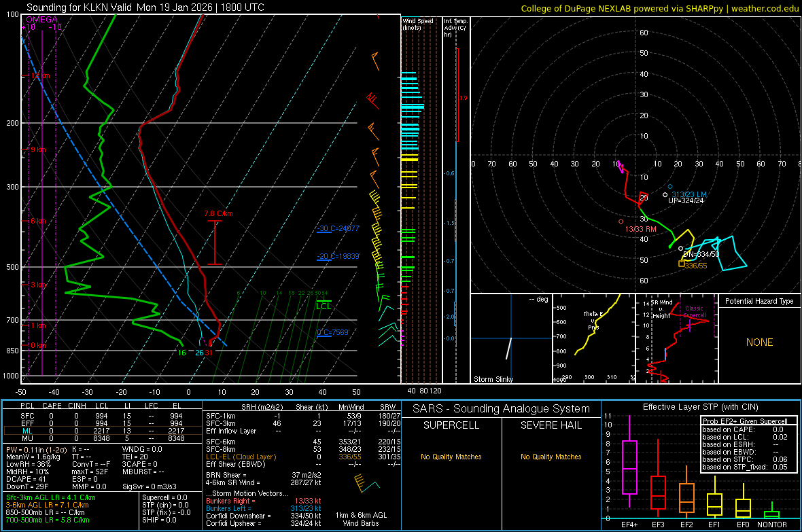Viewport: 802px width, 532px height.
Task: Click the white Storm Slinky line
Action: pos(509,349)
